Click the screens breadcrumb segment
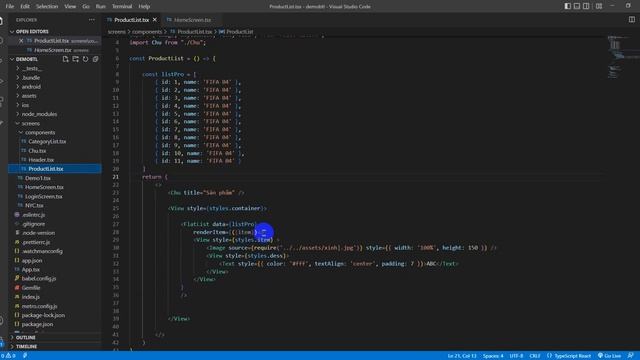640x360 pixels. 117,31
